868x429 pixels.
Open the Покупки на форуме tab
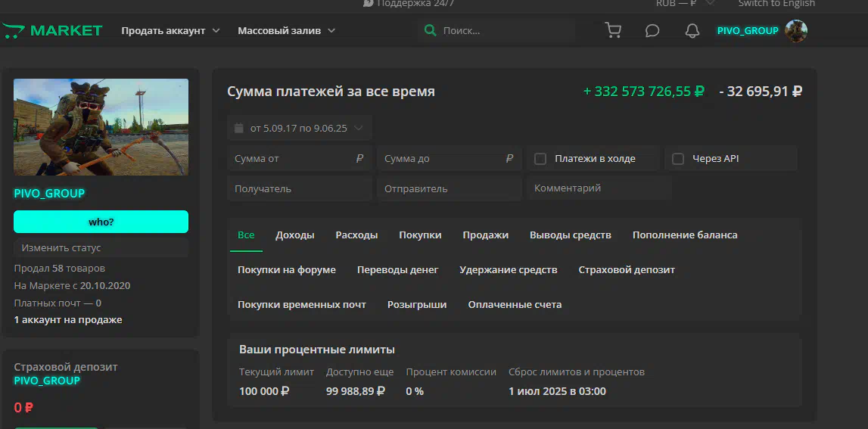[287, 270]
